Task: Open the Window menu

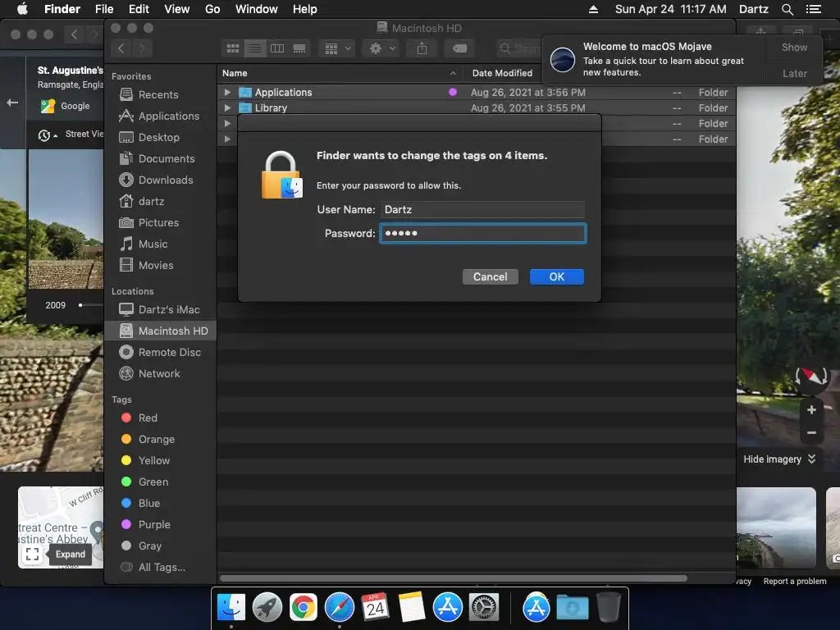Action: click(257, 9)
